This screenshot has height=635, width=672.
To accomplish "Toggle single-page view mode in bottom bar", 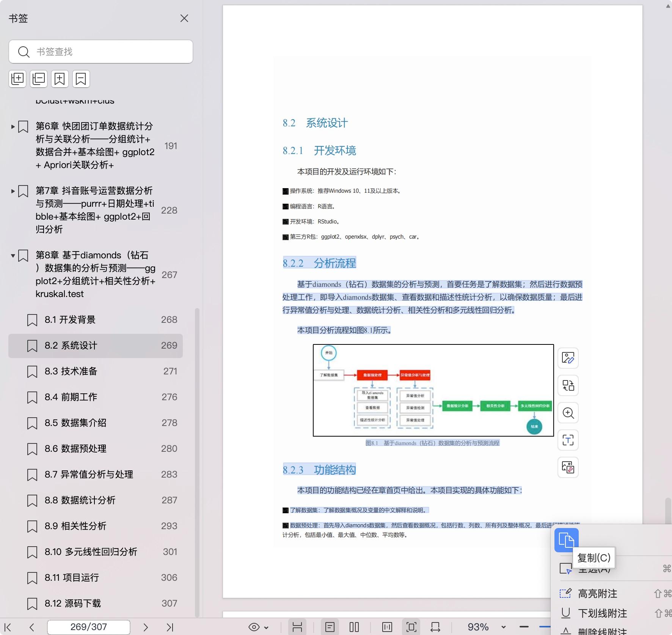I will [330, 627].
